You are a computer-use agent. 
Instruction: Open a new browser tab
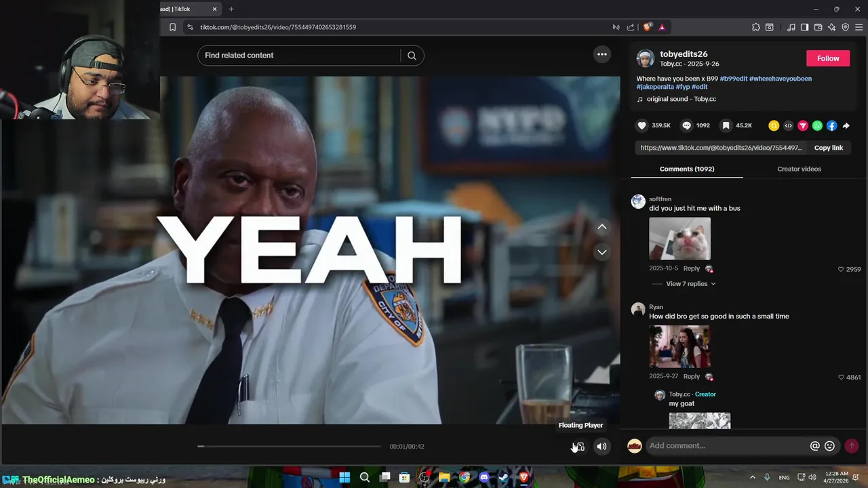coord(231,9)
